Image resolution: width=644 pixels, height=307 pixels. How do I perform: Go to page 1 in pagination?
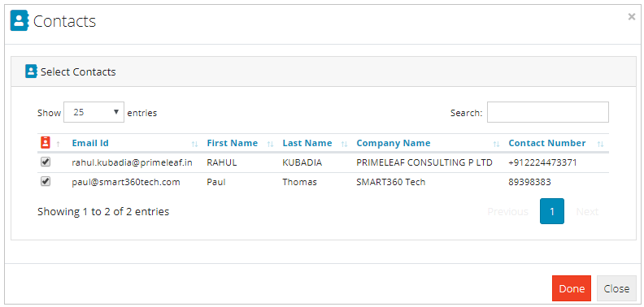pos(552,211)
